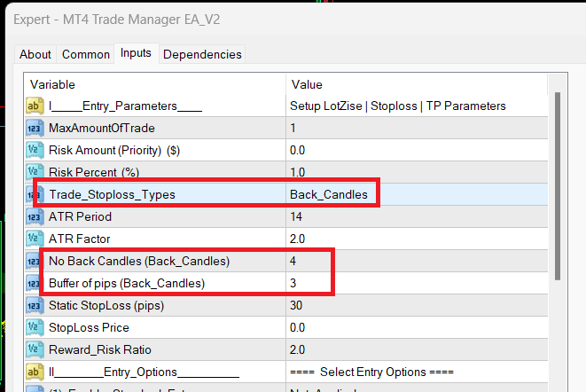Screen dimensions: 586x392
Task: Click the ab icon for I_____Entry_Parameters
Action: (36, 106)
